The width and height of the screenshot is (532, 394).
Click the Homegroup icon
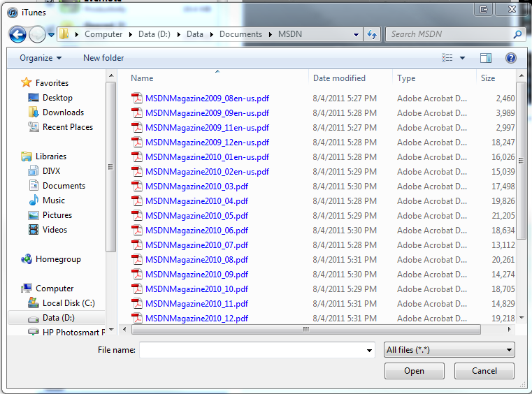[27, 259]
